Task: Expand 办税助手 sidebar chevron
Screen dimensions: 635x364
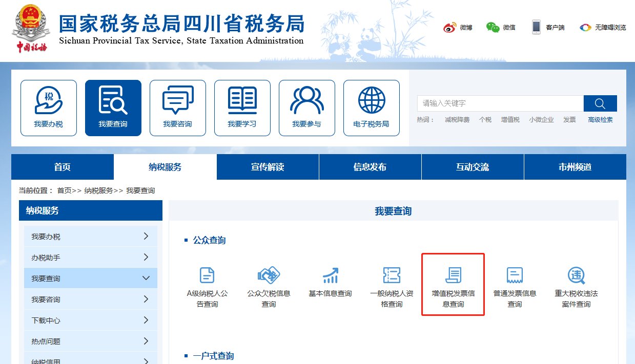Action: click(146, 257)
